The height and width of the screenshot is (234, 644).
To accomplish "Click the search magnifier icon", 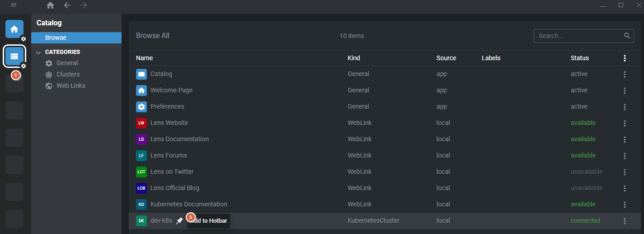I will (627, 36).
